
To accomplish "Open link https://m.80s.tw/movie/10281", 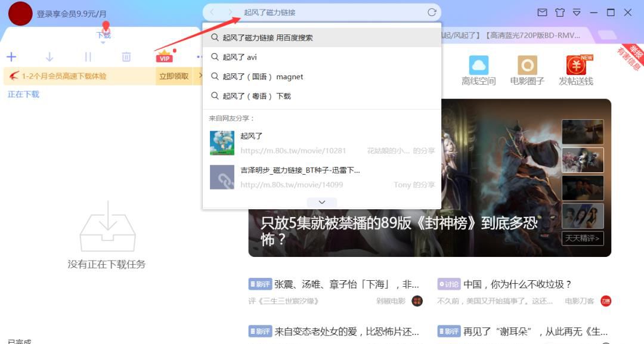I will coord(293,151).
